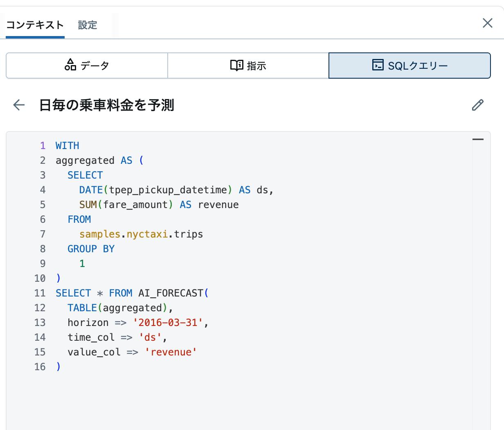Click the query title 日毎の乗車料金を予測
This screenshot has width=504, height=430.
click(x=106, y=105)
